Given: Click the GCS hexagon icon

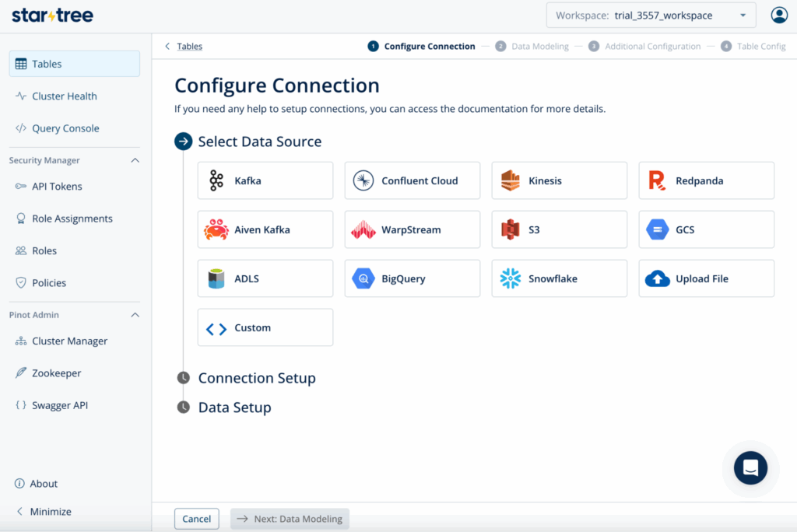Looking at the screenshot, I should pyautogui.click(x=657, y=229).
